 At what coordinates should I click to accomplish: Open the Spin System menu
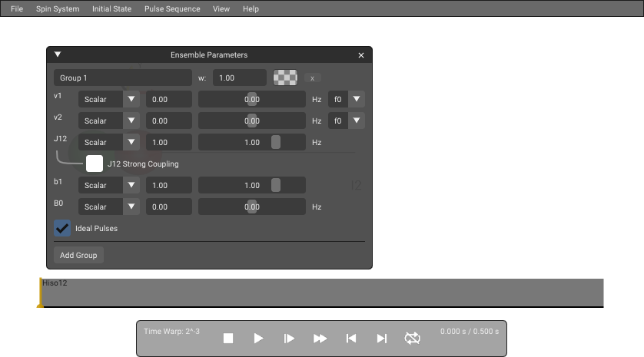pos(58,8)
